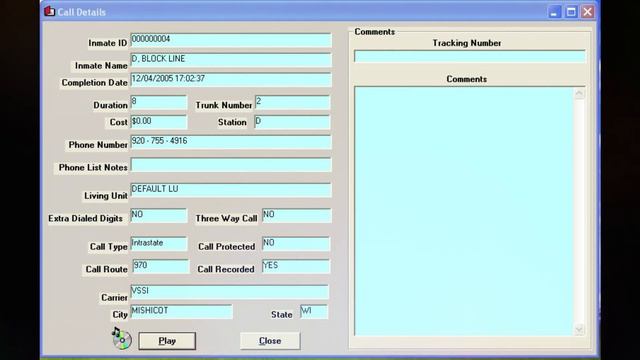Click the Call Details title bar icon

(50, 11)
